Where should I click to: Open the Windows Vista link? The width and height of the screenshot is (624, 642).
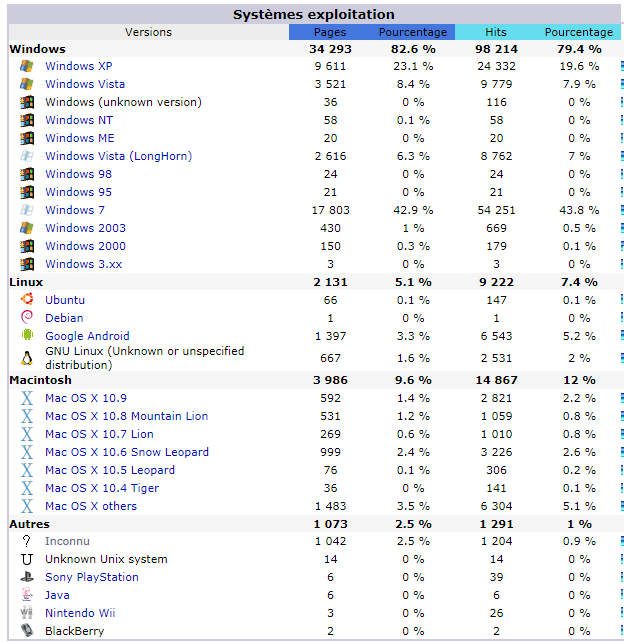pos(85,84)
